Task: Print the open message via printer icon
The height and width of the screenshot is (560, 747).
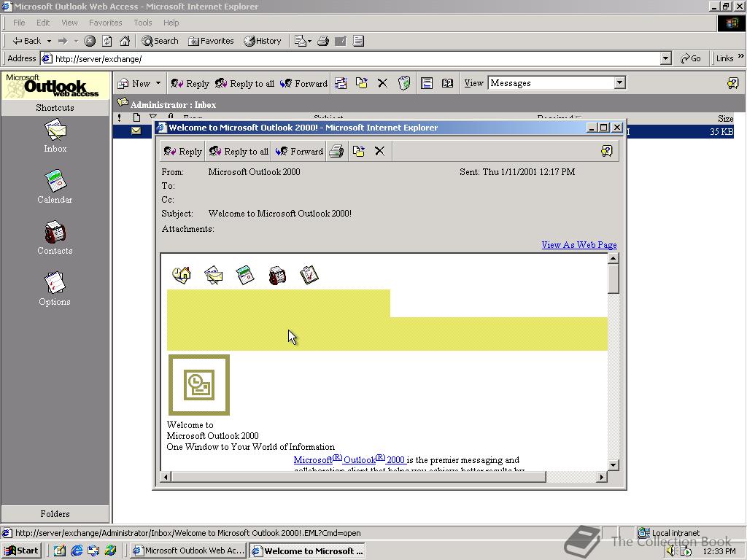Action: (x=337, y=152)
